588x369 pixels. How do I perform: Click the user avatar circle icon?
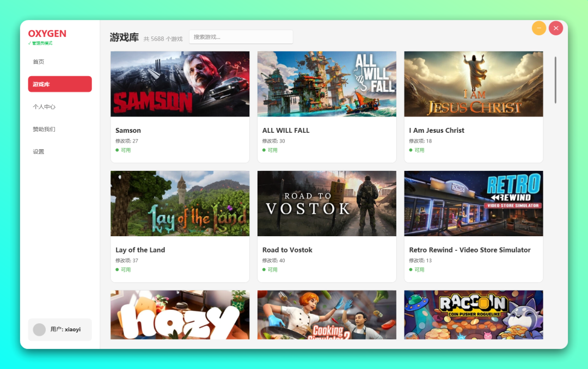coord(39,330)
